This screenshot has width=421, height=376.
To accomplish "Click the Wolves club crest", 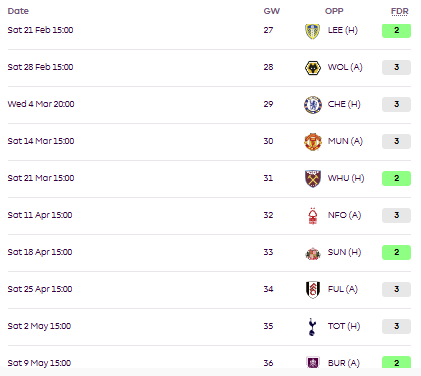I will (313, 68).
